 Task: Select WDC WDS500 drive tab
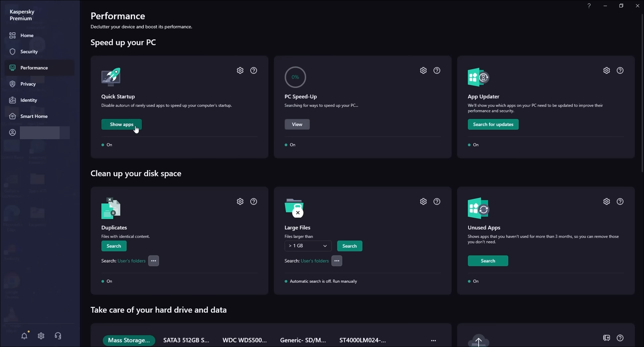(x=245, y=340)
